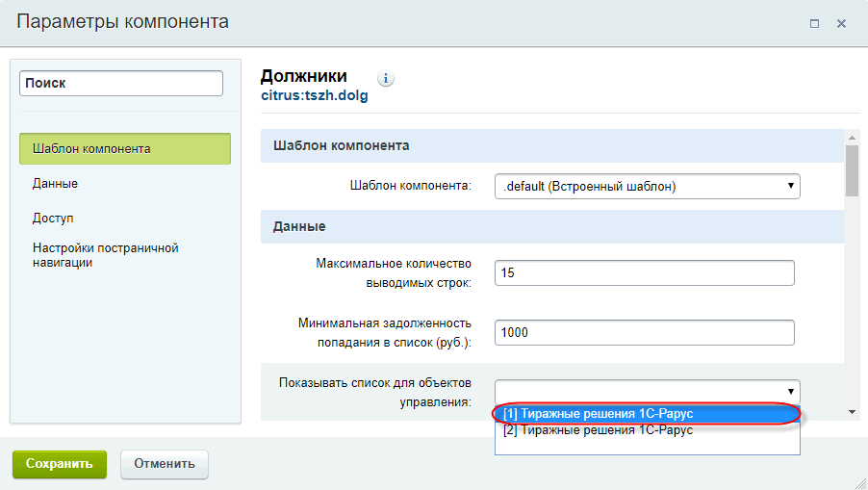Click the Поиск search field
The width and height of the screenshot is (868, 490).
point(121,83)
